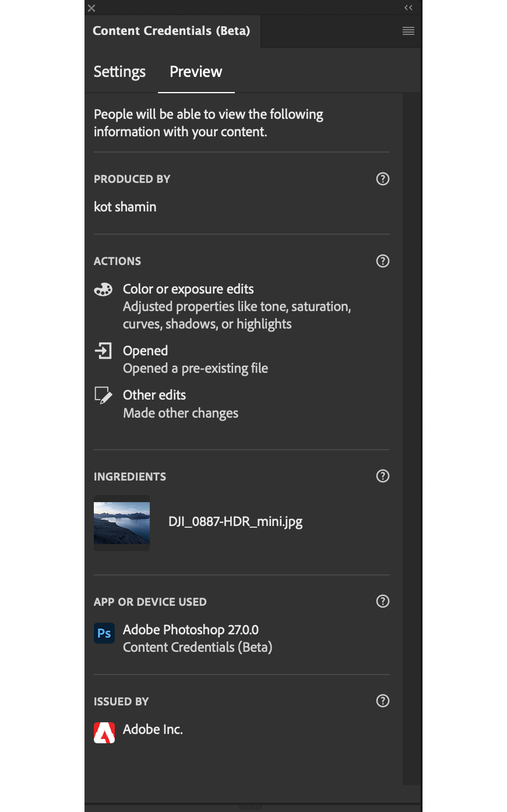
Task: Collapse the panel with double-chevron arrows
Action: [409, 8]
